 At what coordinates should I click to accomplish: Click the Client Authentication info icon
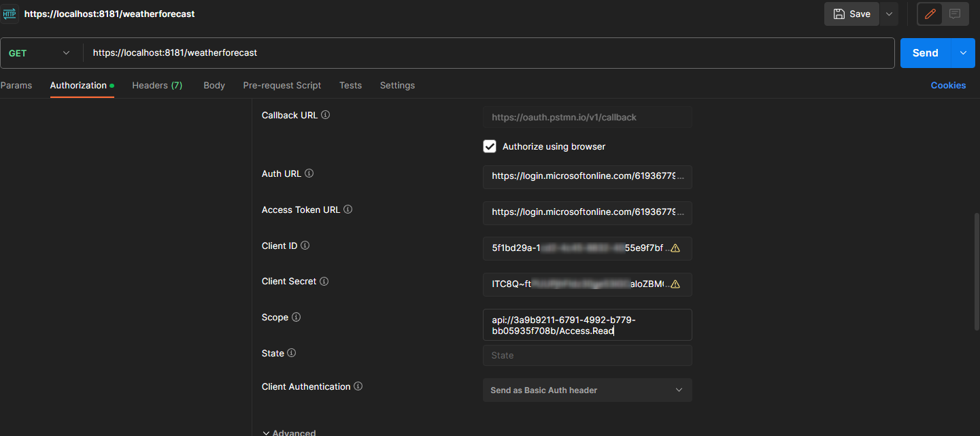click(358, 386)
